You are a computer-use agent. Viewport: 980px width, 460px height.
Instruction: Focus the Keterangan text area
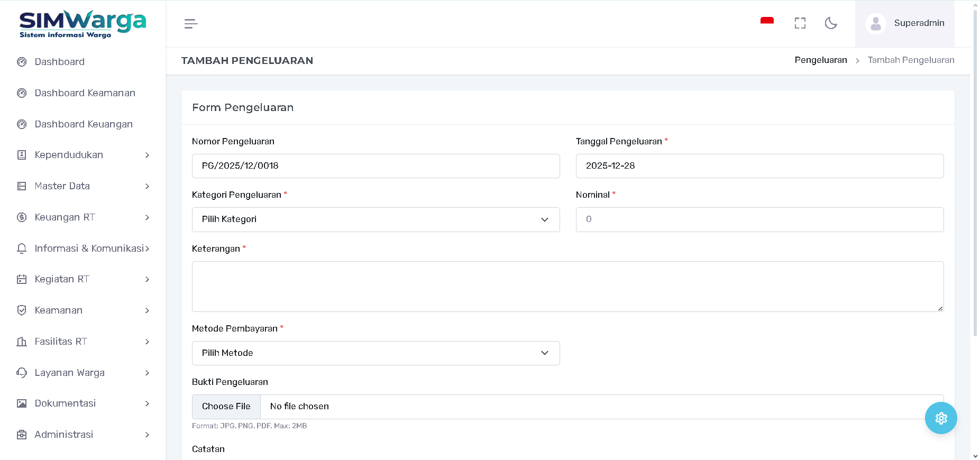567,286
